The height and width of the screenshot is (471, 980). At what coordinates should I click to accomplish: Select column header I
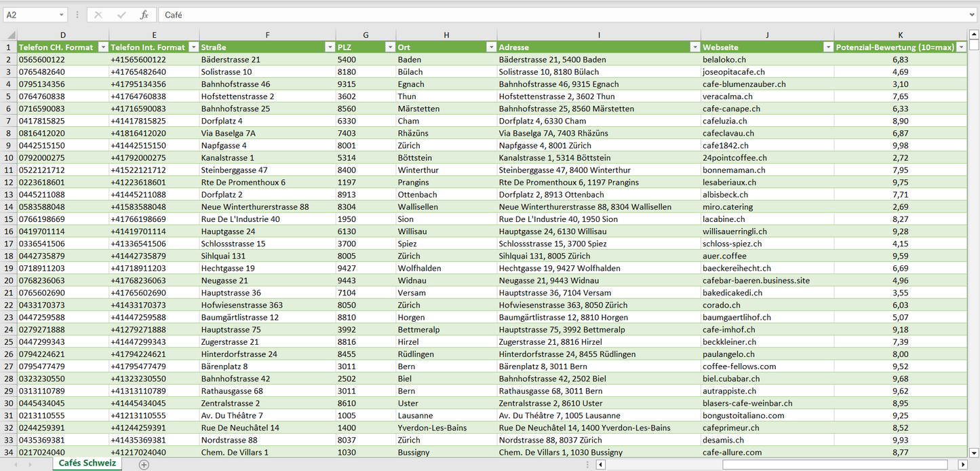point(599,35)
